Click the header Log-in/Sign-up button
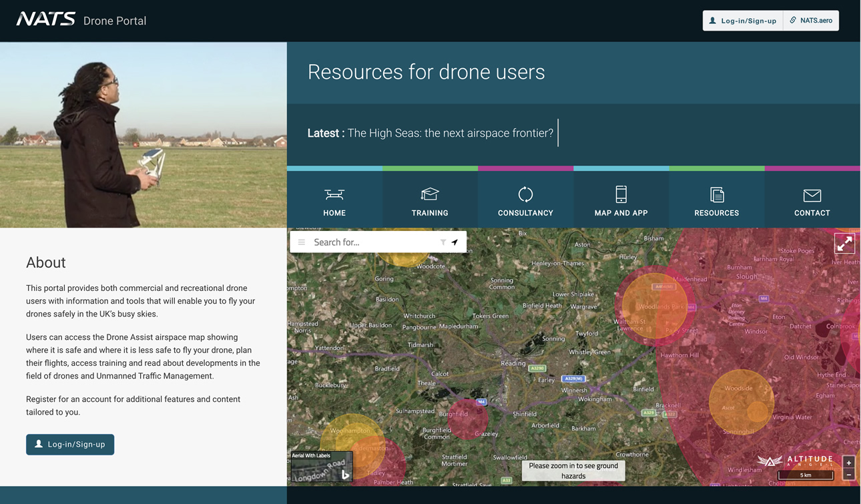The image size is (861, 504). (x=742, y=21)
